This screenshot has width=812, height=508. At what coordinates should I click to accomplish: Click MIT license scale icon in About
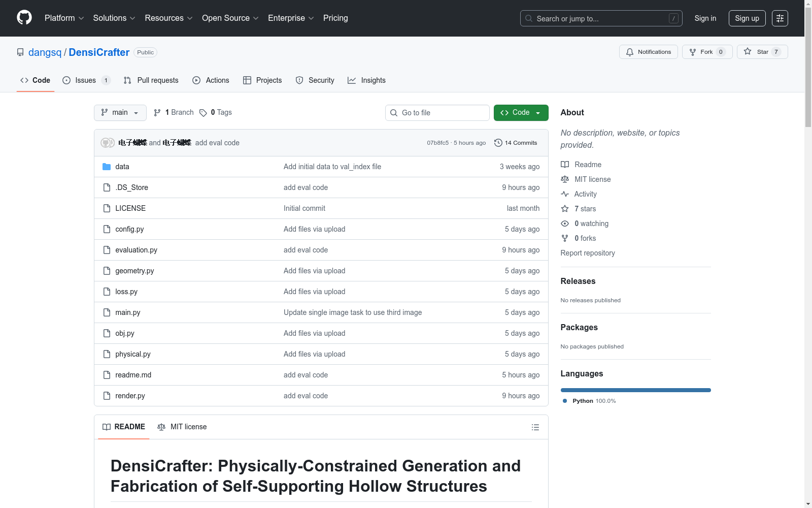click(565, 179)
